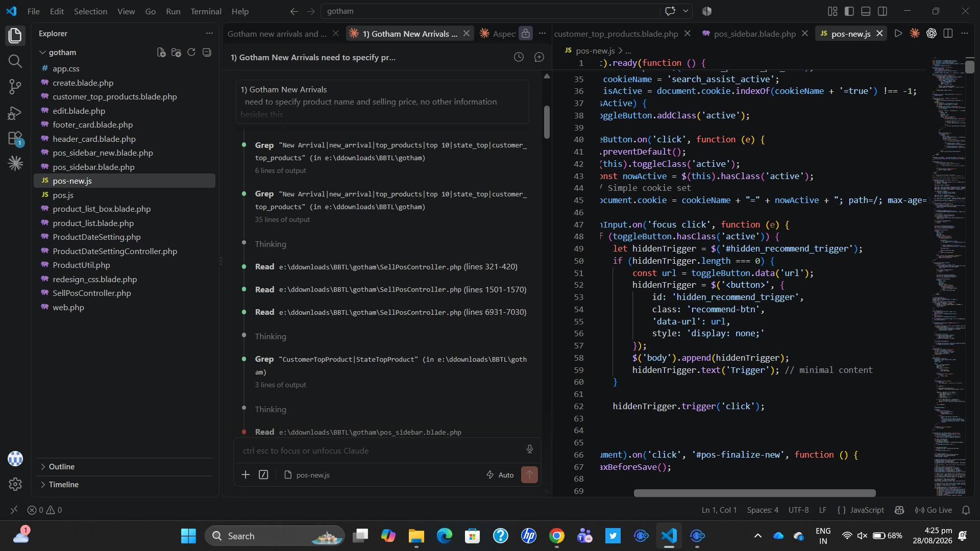This screenshot has width=980, height=551.
Task: Open Claude panel from activity bar
Action: 15,163
